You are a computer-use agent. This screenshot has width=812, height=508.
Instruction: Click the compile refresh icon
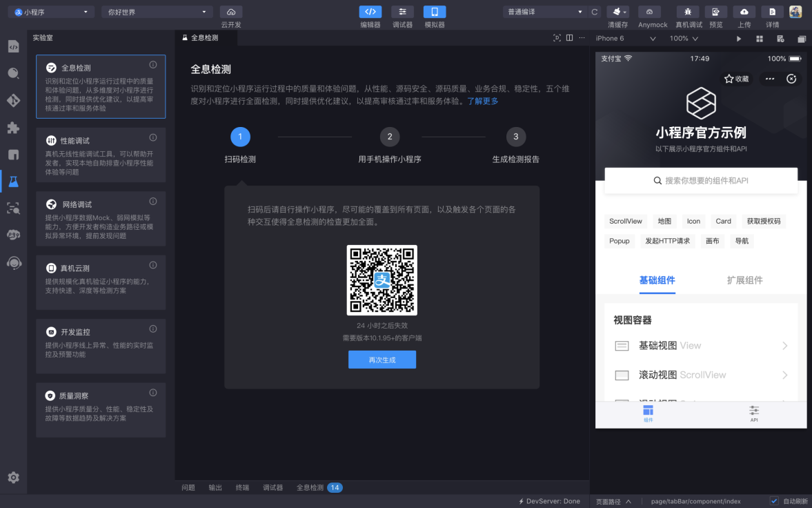pyautogui.click(x=595, y=12)
